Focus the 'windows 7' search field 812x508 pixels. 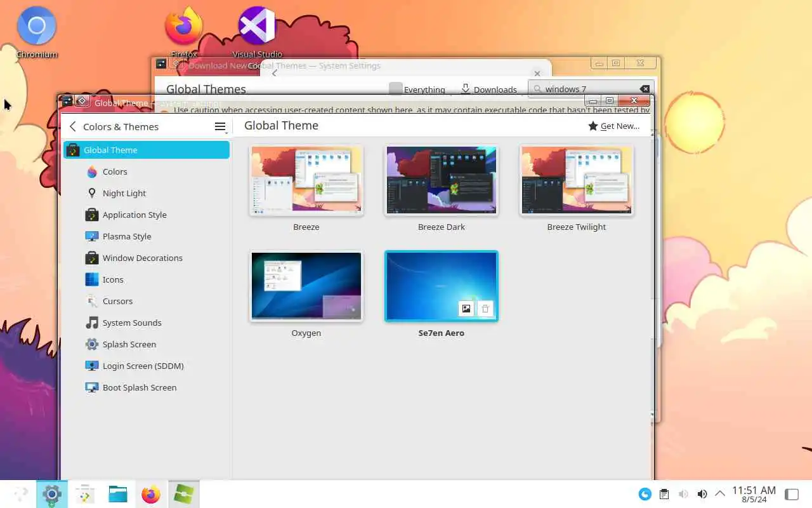[590, 89]
